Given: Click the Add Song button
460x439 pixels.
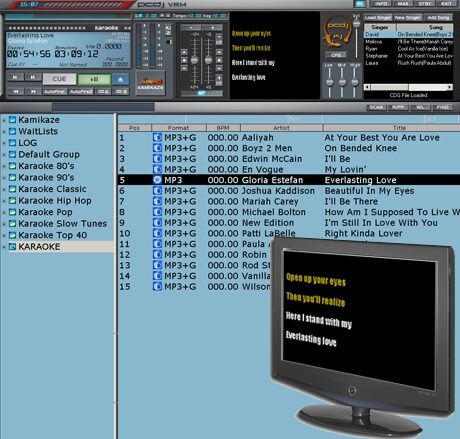Looking at the screenshot, I should click(x=438, y=18).
